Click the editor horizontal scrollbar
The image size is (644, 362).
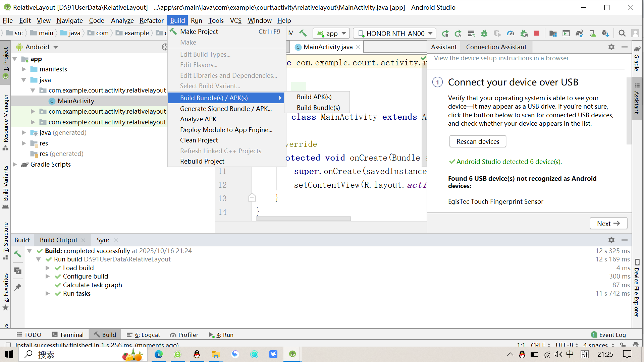[x=304, y=219]
